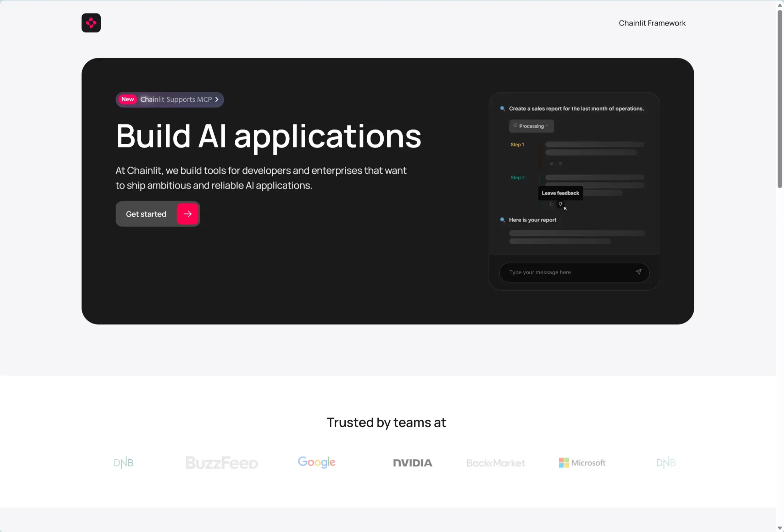Click the scrollbar down arrow
Viewport: 784px width, 532px height.
point(779,528)
